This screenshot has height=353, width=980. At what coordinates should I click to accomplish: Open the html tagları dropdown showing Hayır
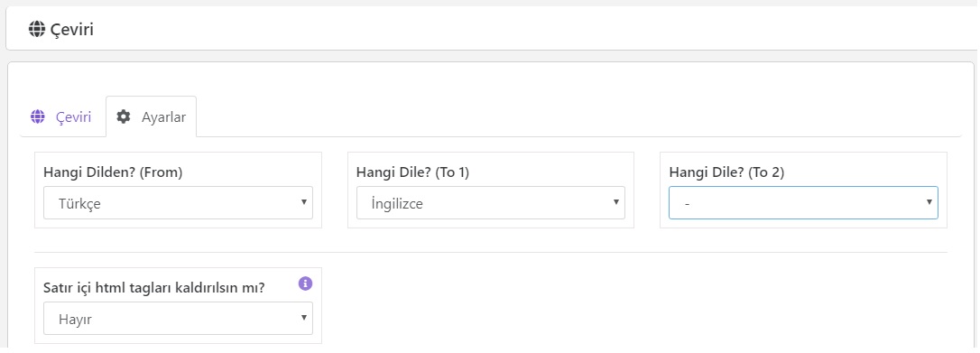point(178,319)
